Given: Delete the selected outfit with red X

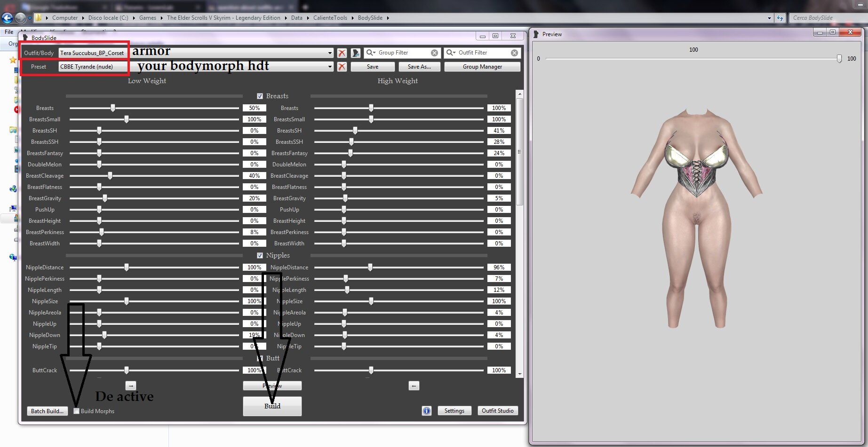Looking at the screenshot, I should pyautogui.click(x=342, y=53).
